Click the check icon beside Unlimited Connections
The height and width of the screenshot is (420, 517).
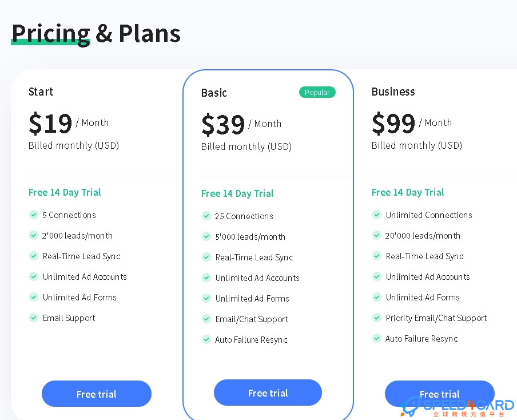coord(377,215)
